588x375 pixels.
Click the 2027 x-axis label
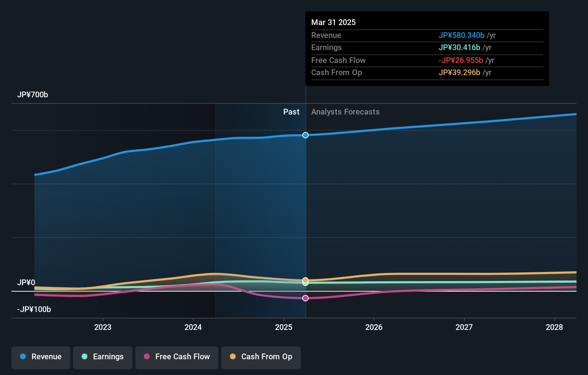point(464,327)
